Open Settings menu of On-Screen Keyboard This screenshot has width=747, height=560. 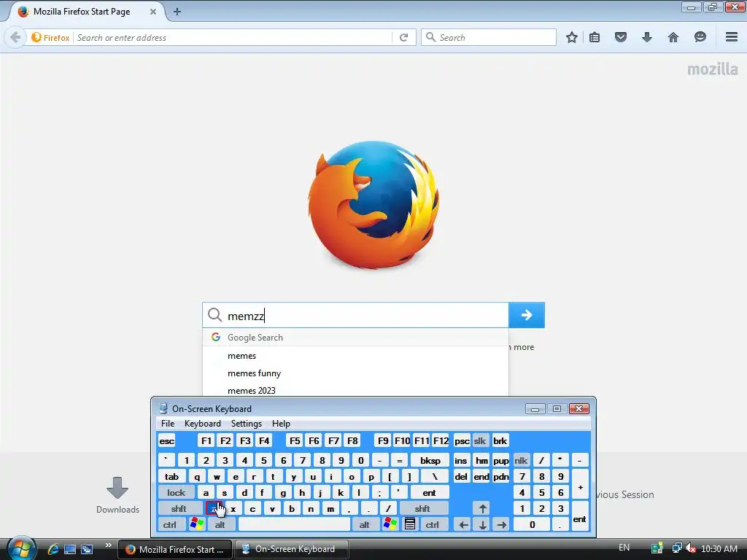pos(247,424)
